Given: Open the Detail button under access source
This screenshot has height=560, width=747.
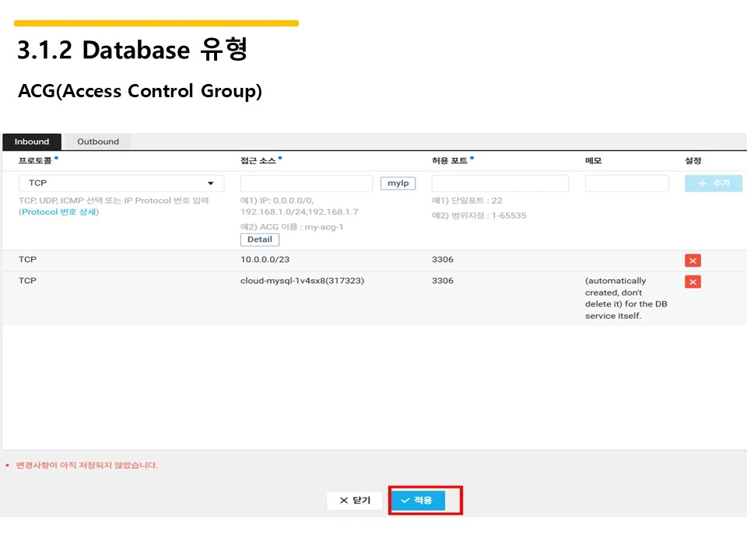Looking at the screenshot, I should point(260,240).
